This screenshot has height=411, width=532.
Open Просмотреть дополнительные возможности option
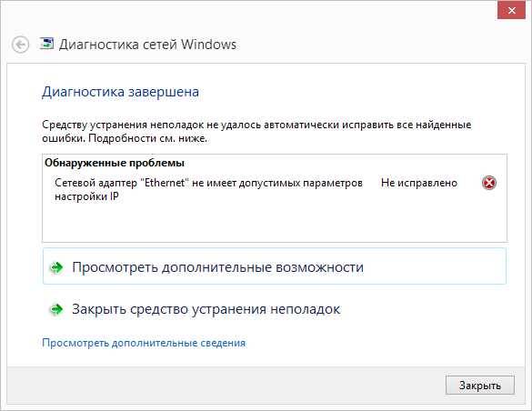click(x=275, y=266)
